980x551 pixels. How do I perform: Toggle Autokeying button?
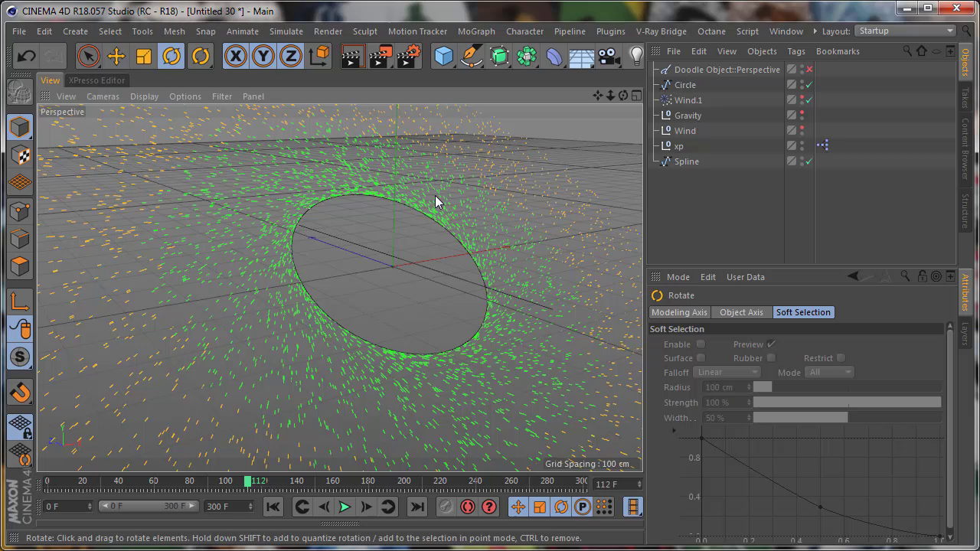(x=467, y=507)
